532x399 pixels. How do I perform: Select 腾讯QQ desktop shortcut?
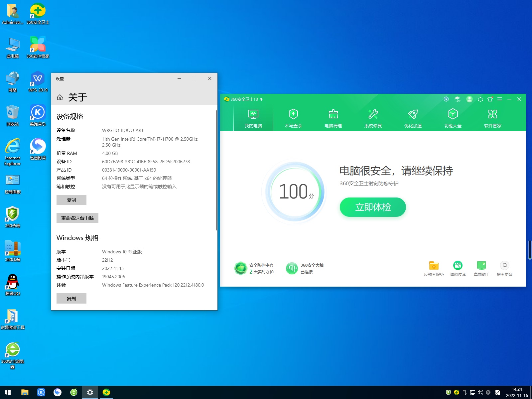point(13,285)
